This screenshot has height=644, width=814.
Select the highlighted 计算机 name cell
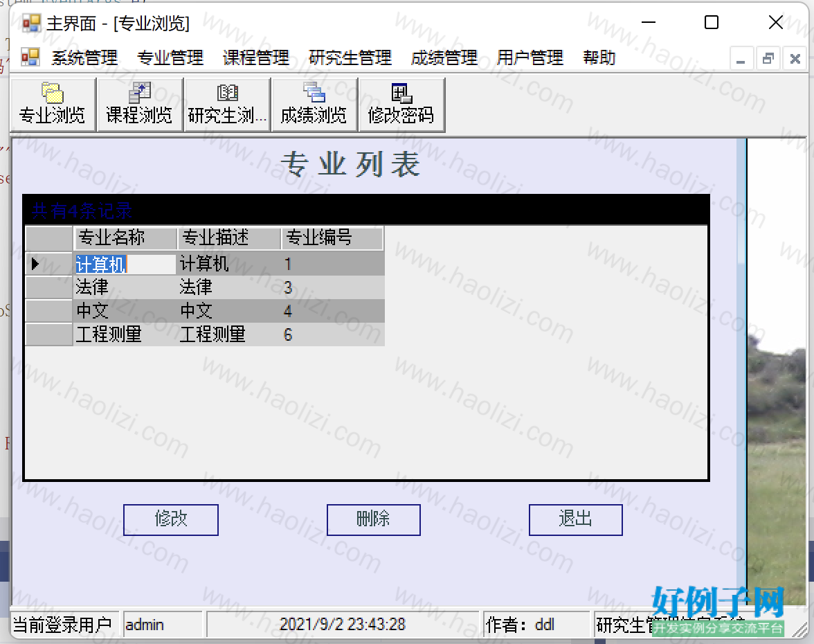pos(125,265)
